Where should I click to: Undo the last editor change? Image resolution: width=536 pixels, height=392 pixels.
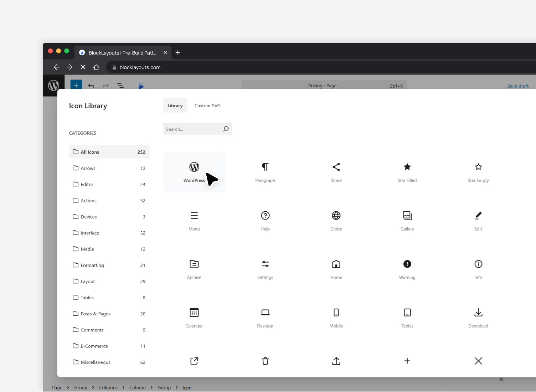pos(91,86)
